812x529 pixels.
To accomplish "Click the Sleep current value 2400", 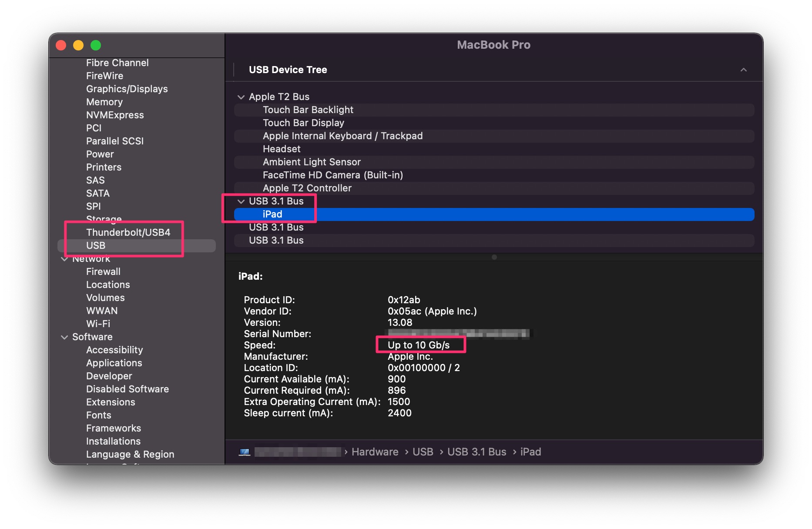I will (399, 413).
